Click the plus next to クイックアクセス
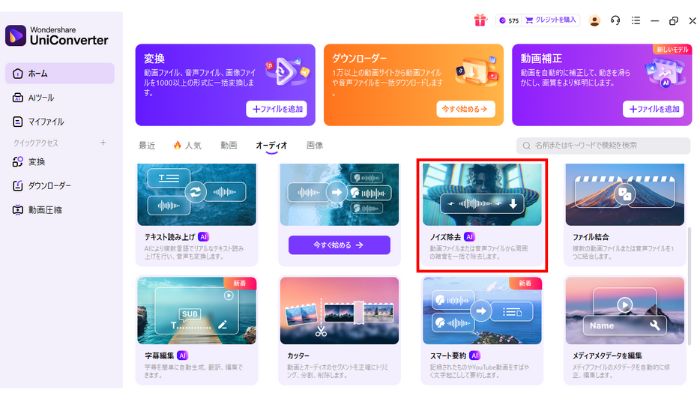The image size is (700, 400). tap(103, 143)
